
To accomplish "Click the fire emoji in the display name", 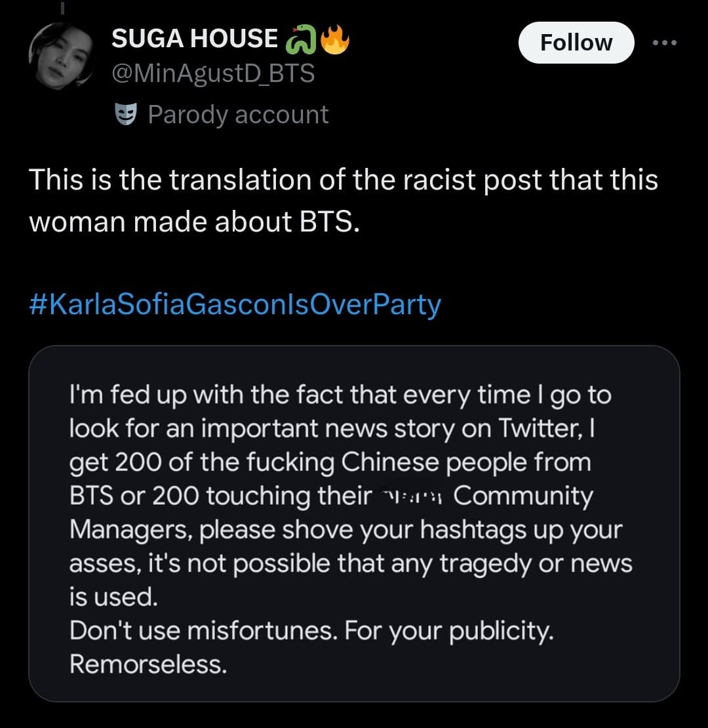I will pyautogui.click(x=336, y=38).
